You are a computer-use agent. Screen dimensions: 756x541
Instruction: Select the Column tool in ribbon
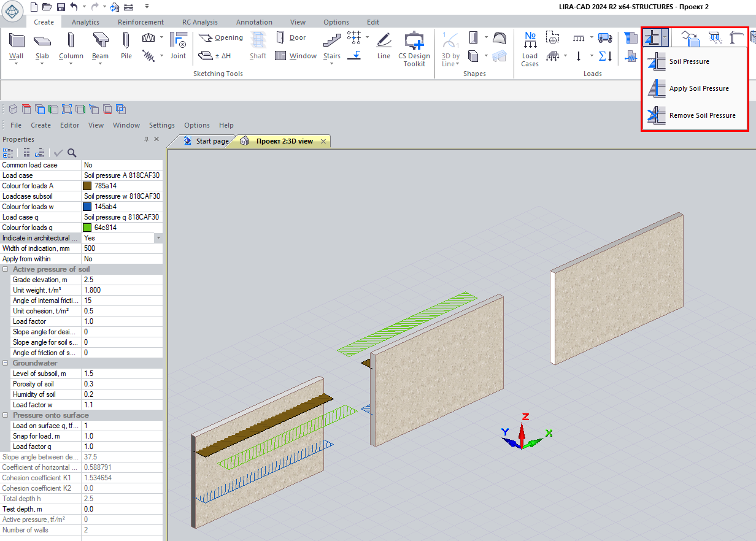click(x=71, y=46)
